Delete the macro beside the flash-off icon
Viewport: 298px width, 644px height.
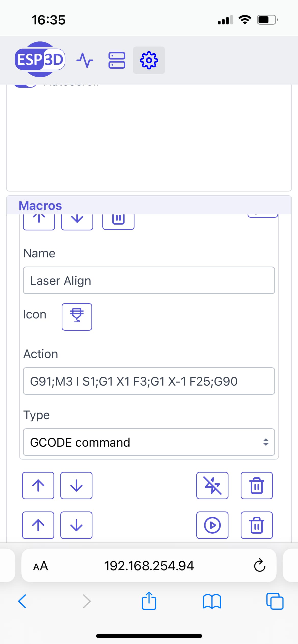[x=256, y=485]
